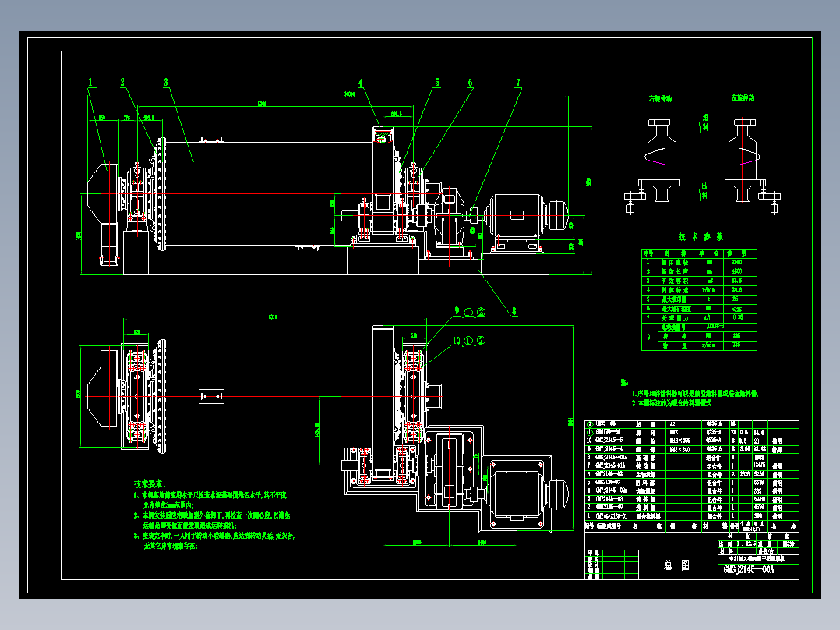
Task: Click the 筒体长度 row in the parameter table
Action: point(699,272)
